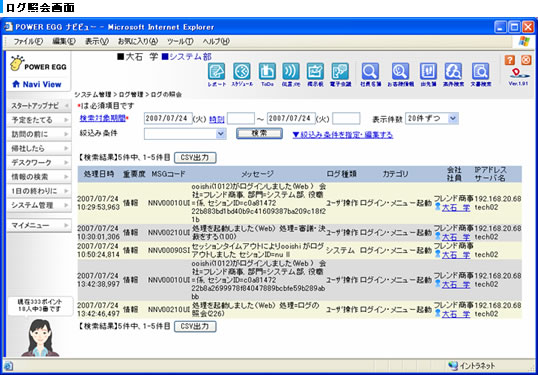Click the orange logout X icon

pyautogui.click(x=526, y=60)
